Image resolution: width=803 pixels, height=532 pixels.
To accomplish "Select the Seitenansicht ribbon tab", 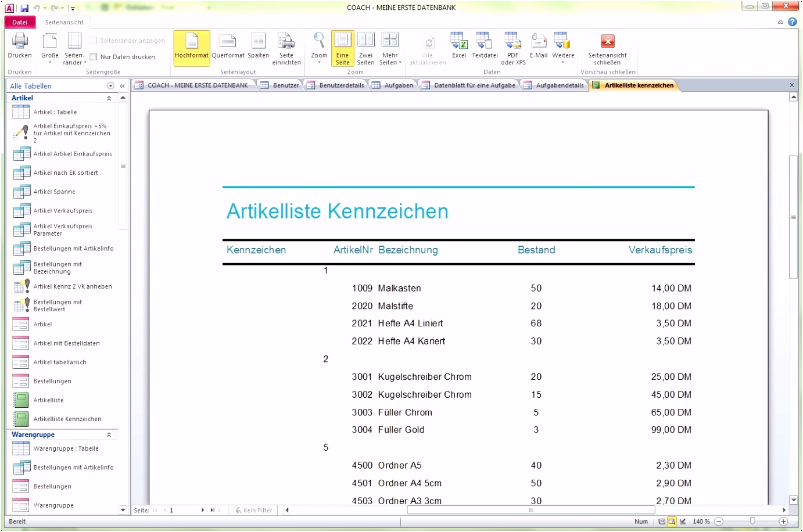I will (64, 22).
